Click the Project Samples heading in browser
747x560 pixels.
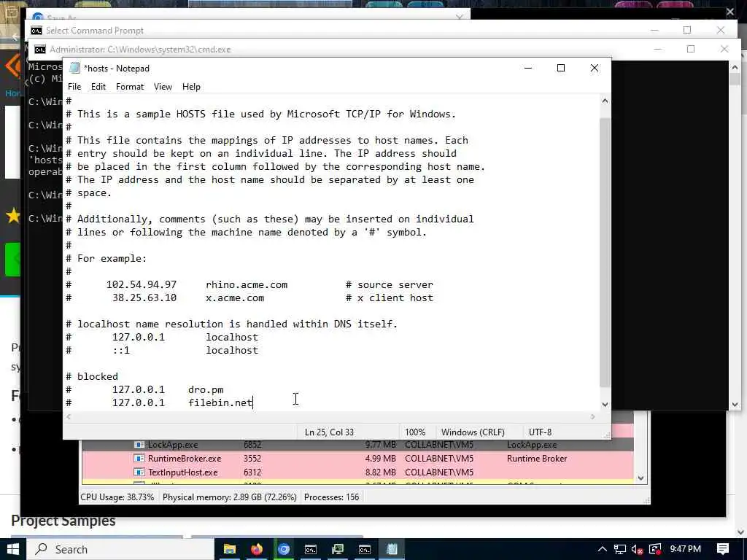(63, 521)
